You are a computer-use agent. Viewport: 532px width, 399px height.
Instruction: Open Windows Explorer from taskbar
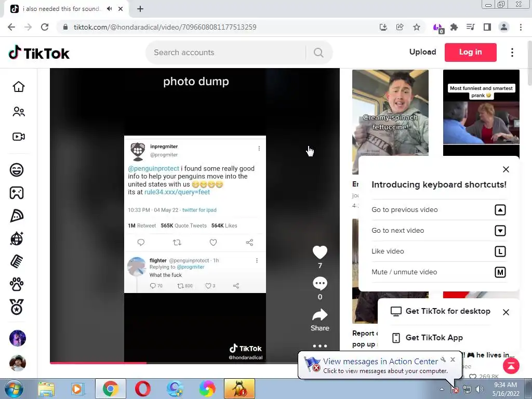pyautogui.click(x=46, y=389)
